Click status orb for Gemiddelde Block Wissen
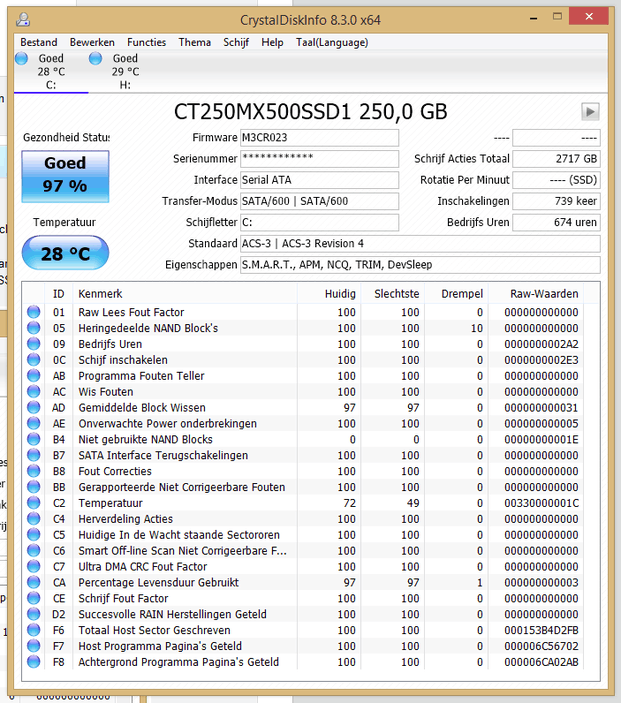Screen dimensions: 621x703 pos(34,407)
